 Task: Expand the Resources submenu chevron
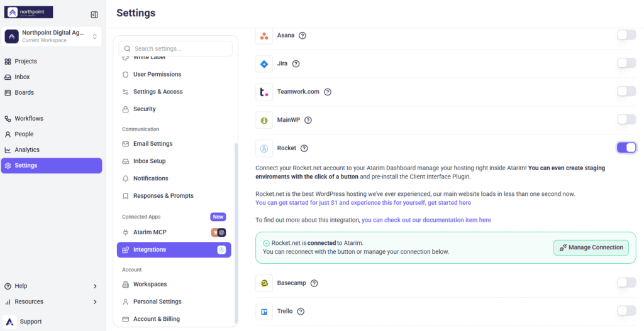95,302
